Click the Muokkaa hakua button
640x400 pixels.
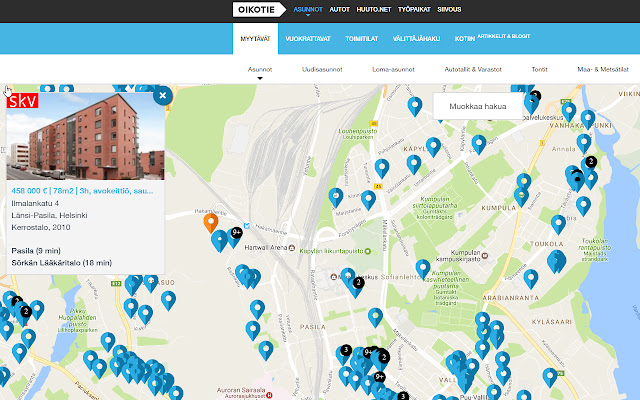pyautogui.click(x=478, y=105)
